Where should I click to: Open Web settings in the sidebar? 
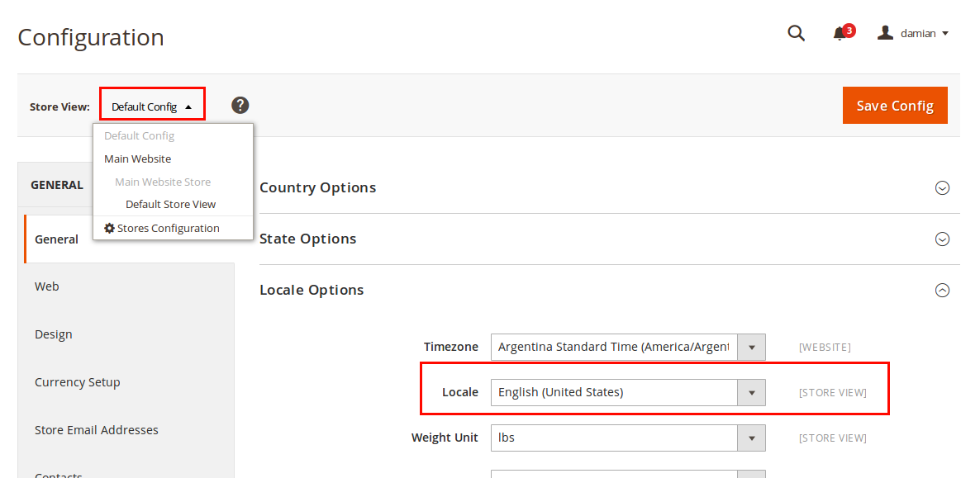(x=46, y=286)
